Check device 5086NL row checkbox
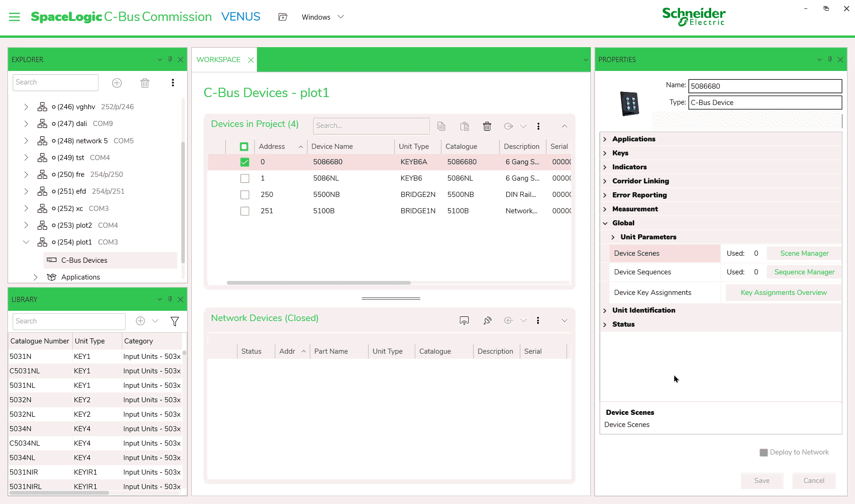Image resolution: width=855 pixels, height=504 pixels. click(x=245, y=178)
